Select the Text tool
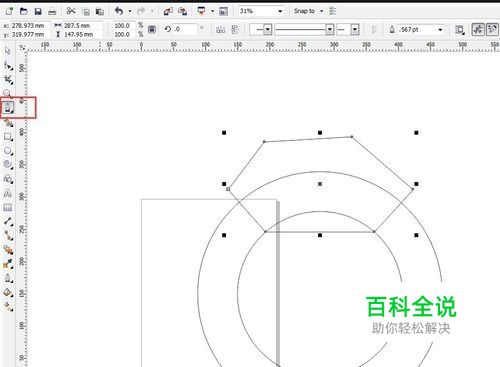500x367 pixels. tap(8, 193)
